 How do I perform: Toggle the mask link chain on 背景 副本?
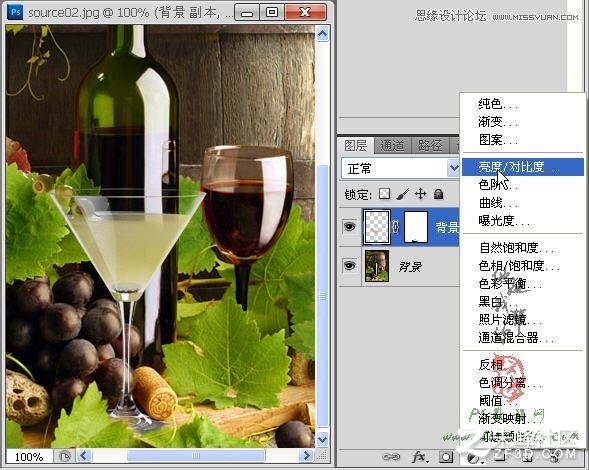tap(396, 227)
